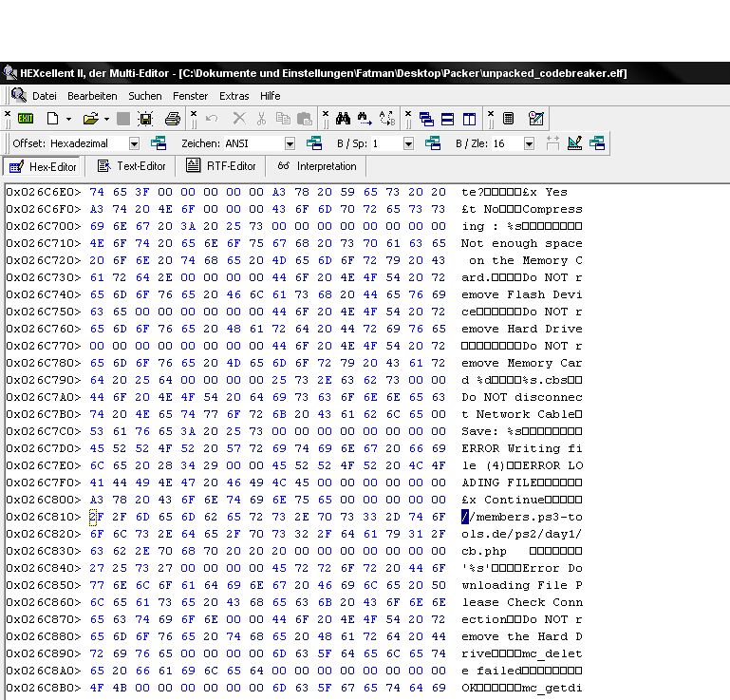Expand the Offset Hexadezimal dropdown

coord(134,143)
